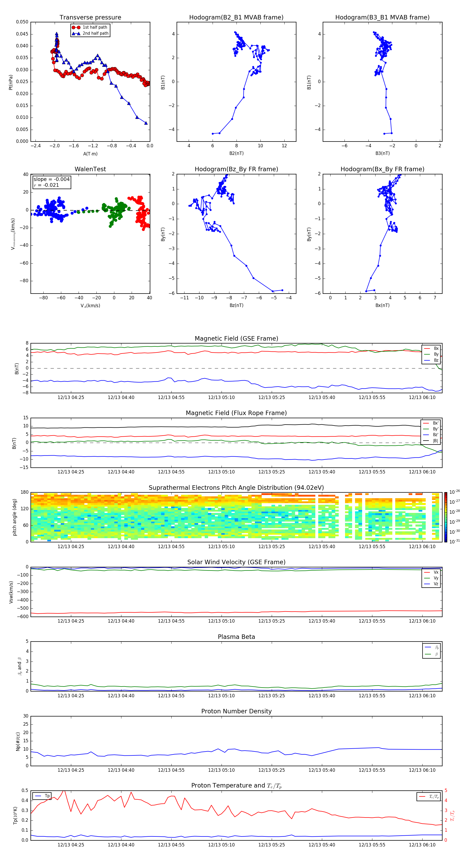
Task: Select the 'Hodogram(Bz_By FR frame)' title
Action: coord(236,169)
